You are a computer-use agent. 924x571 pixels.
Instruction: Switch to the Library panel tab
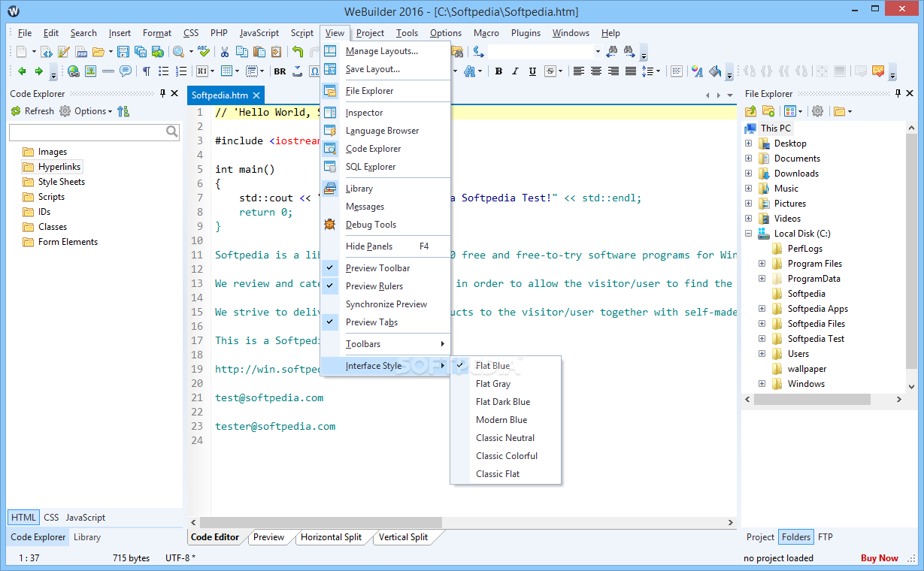[87, 537]
